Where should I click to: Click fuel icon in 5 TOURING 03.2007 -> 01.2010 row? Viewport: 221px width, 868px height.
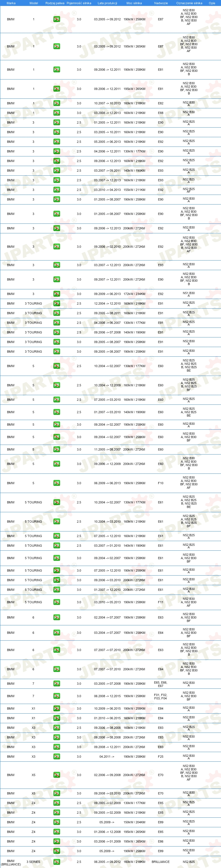57,546
